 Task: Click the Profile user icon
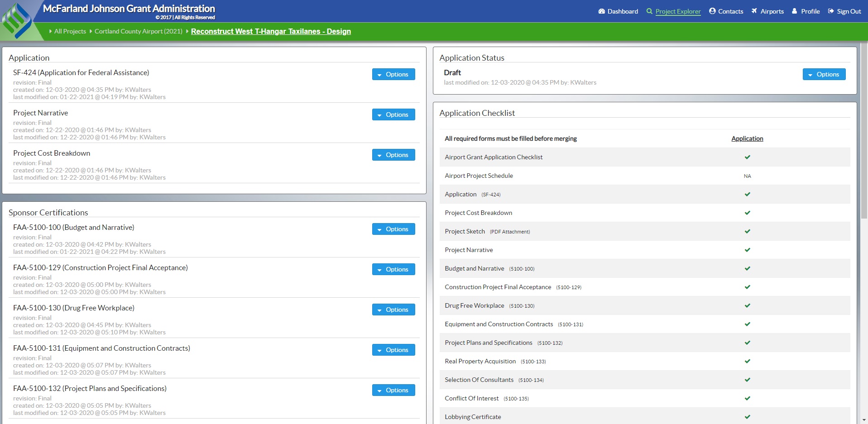pos(795,11)
